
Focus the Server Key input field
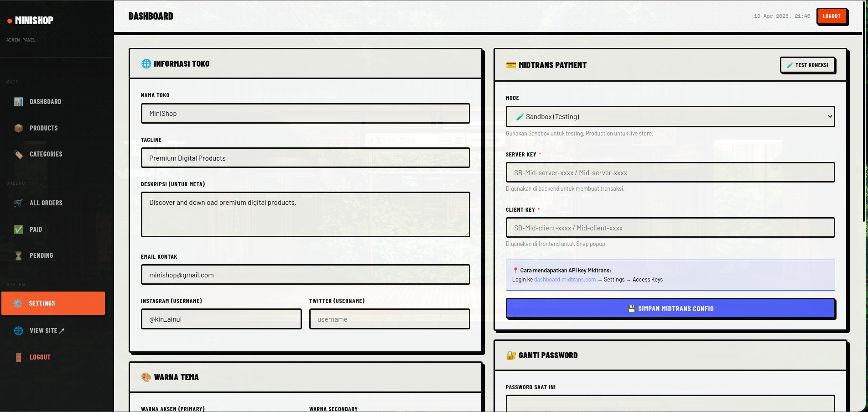click(670, 173)
